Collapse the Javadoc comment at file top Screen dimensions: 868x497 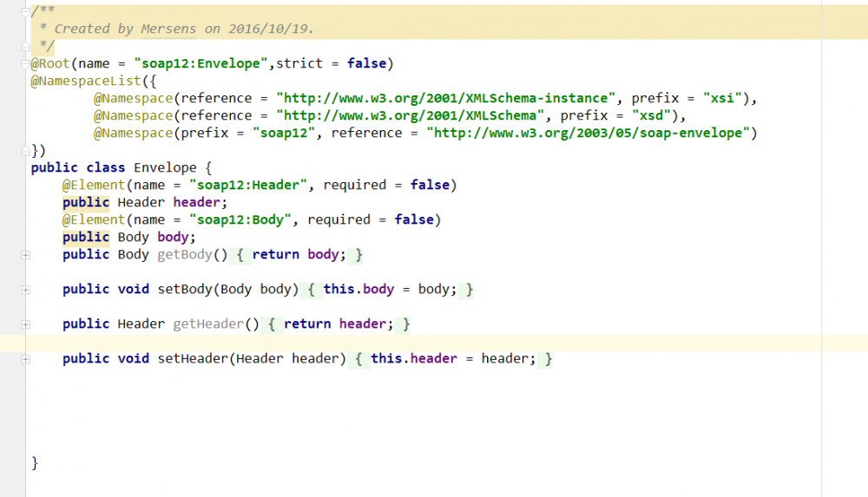tap(25, 12)
